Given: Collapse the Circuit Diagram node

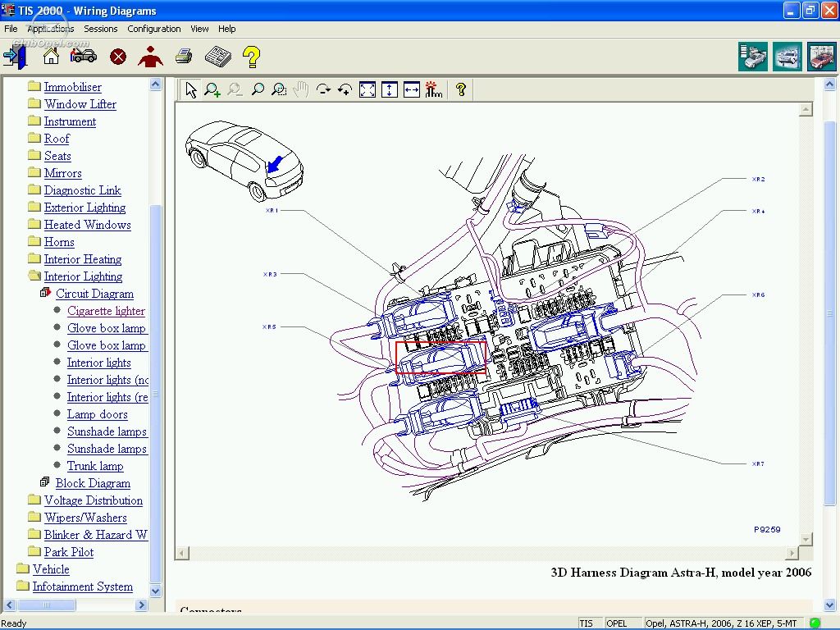Looking at the screenshot, I should click(46, 293).
